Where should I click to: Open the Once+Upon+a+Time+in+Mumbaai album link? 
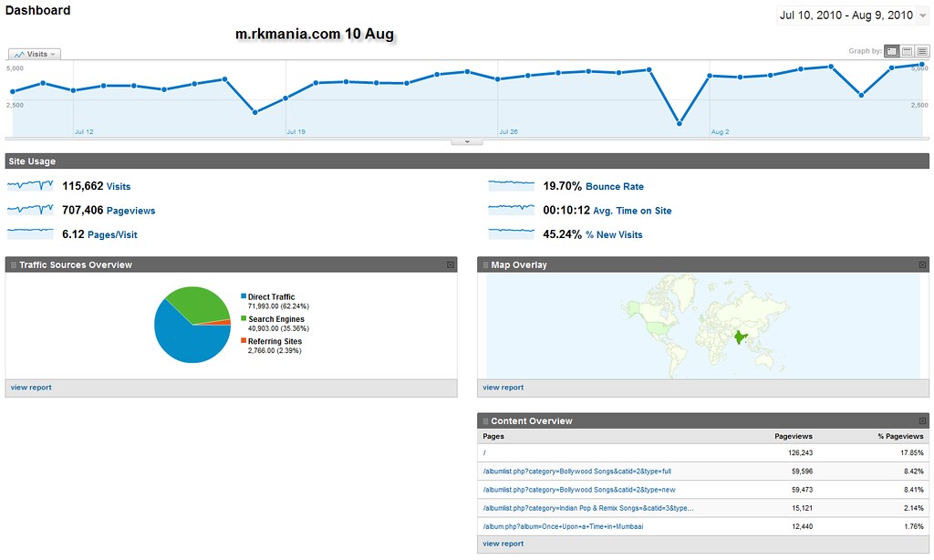tap(564, 526)
